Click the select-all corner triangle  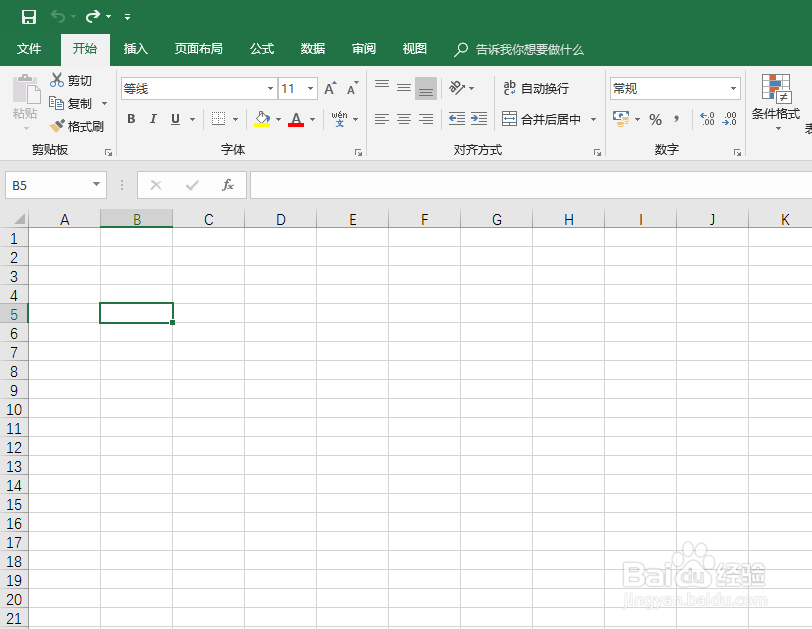point(19,219)
